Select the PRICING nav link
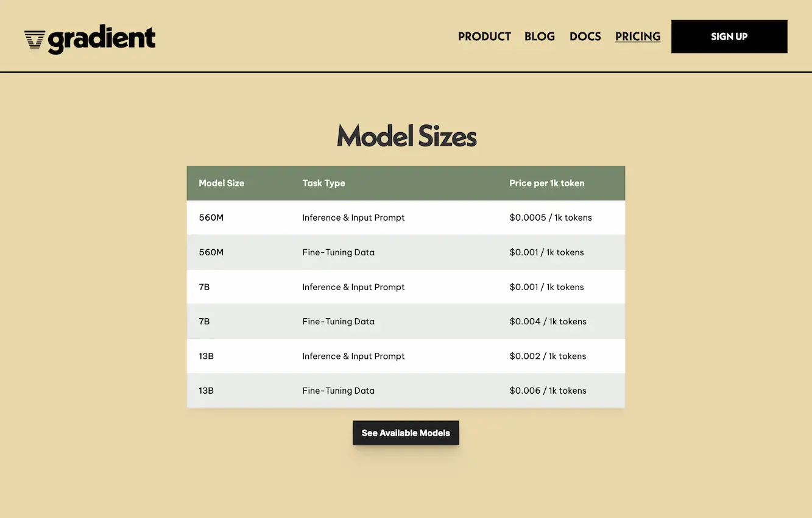This screenshot has width=812, height=518. [638, 37]
